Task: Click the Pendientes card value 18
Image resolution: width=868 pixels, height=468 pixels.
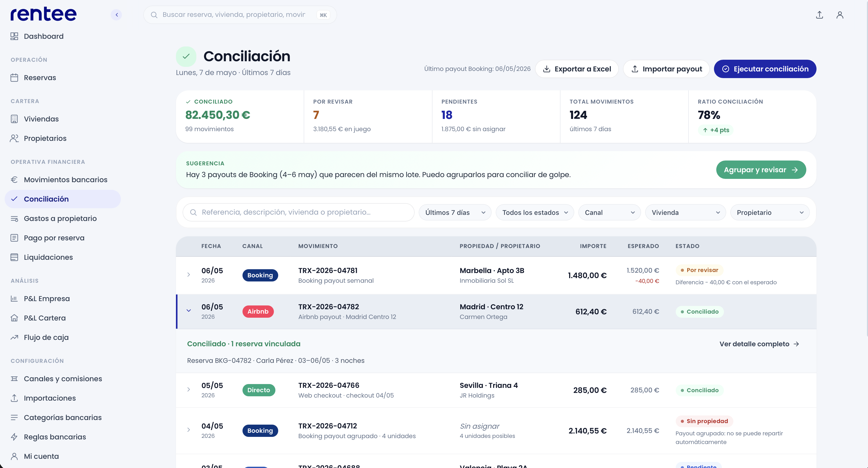Action: point(447,115)
